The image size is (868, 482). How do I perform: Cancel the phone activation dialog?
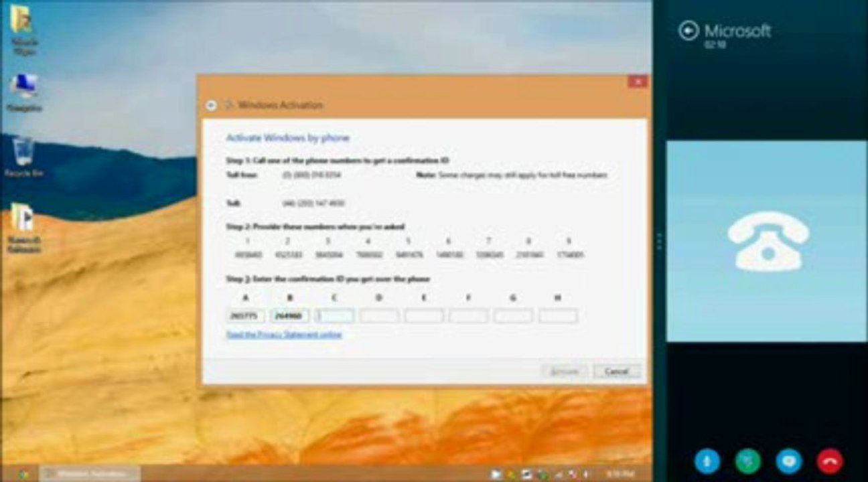pyautogui.click(x=616, y=371)
